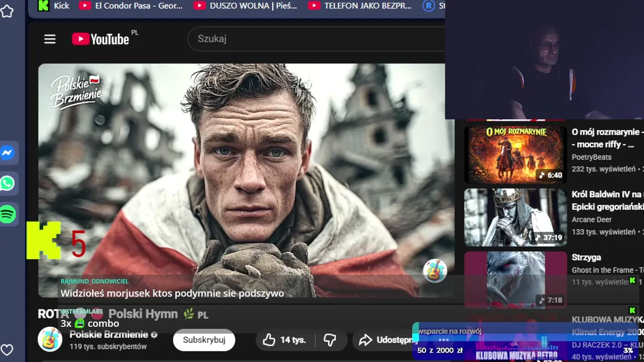Click RAJMUND_ODNOWICIEL chat username
Screen dimensions: 644x362
point(95,282)
